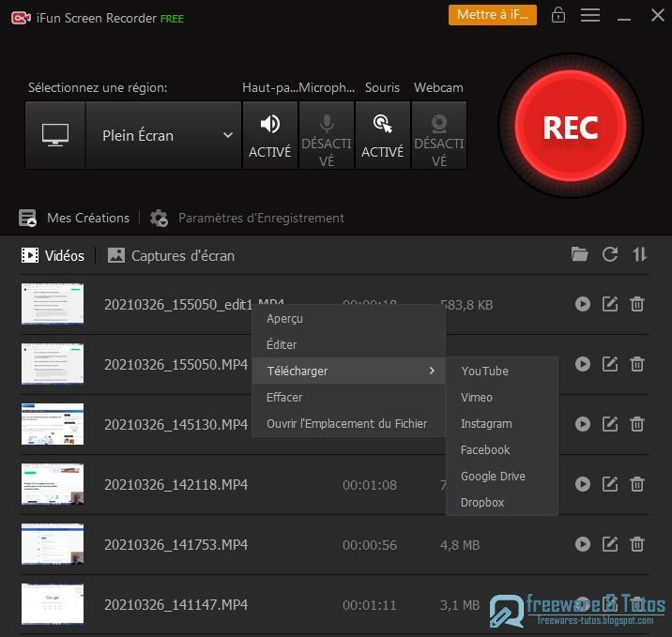The image size is (672, 637).
Task: Select file name 20210326_141147.MP4
Action: pos(176,604)
